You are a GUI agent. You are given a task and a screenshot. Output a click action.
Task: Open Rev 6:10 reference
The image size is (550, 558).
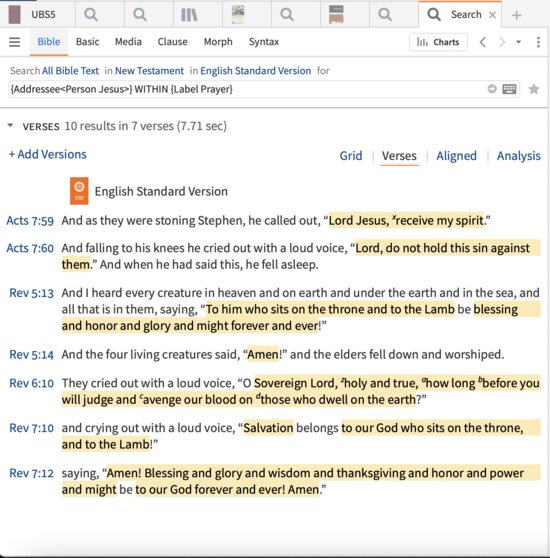click(31, 383)
